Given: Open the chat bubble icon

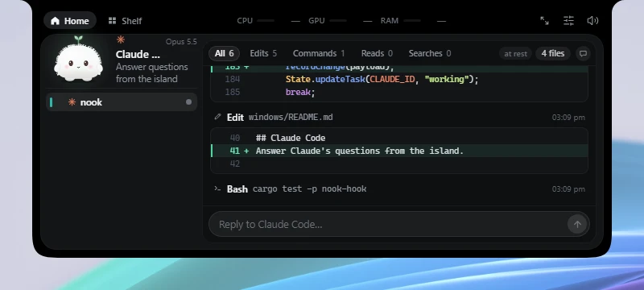Looking at the screenshot, I should [583, 53].
